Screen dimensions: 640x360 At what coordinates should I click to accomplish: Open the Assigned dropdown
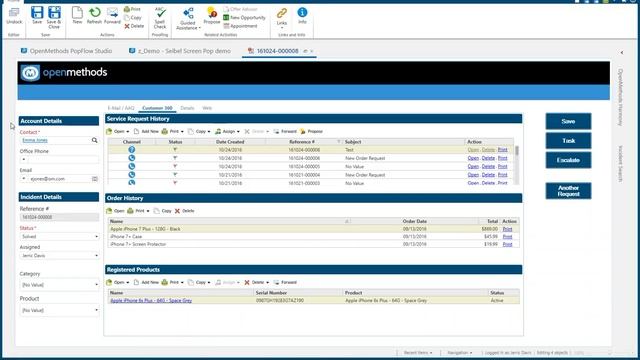click(59, 256)
